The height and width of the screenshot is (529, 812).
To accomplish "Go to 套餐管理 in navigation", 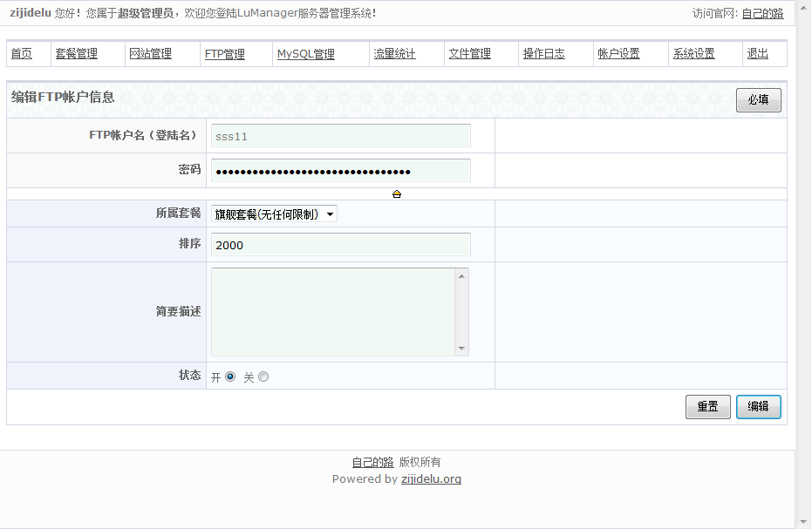I will click(77, 54).
